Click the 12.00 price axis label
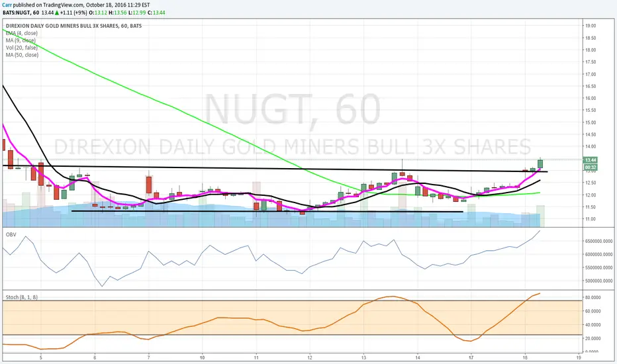This screenshot has height=364, width=617. [591, 195]
